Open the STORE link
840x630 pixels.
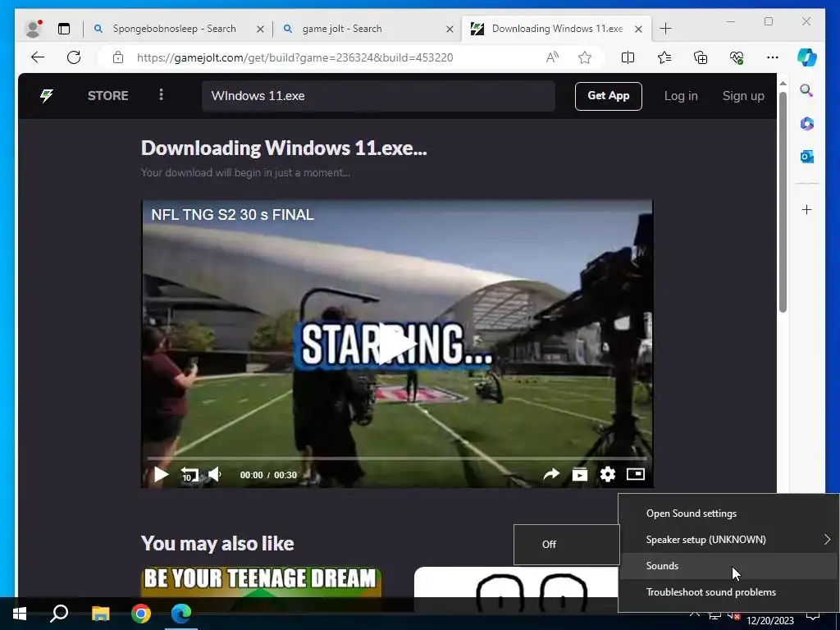(107, 96)
